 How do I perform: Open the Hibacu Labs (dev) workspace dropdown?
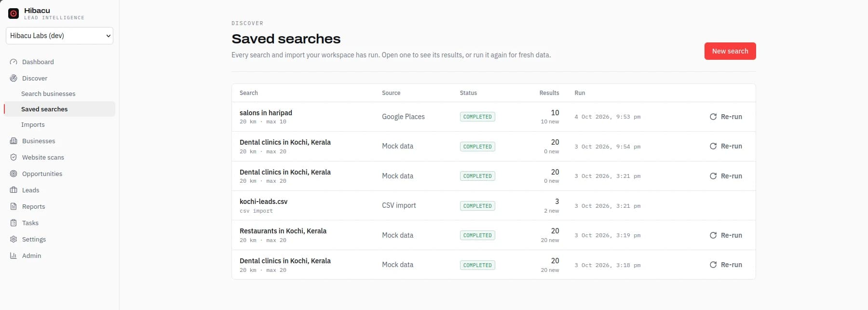coord(59,36)
